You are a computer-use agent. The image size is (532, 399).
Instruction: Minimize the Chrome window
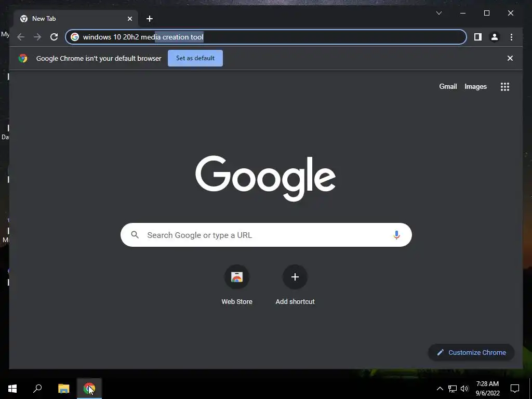point(463,13)
